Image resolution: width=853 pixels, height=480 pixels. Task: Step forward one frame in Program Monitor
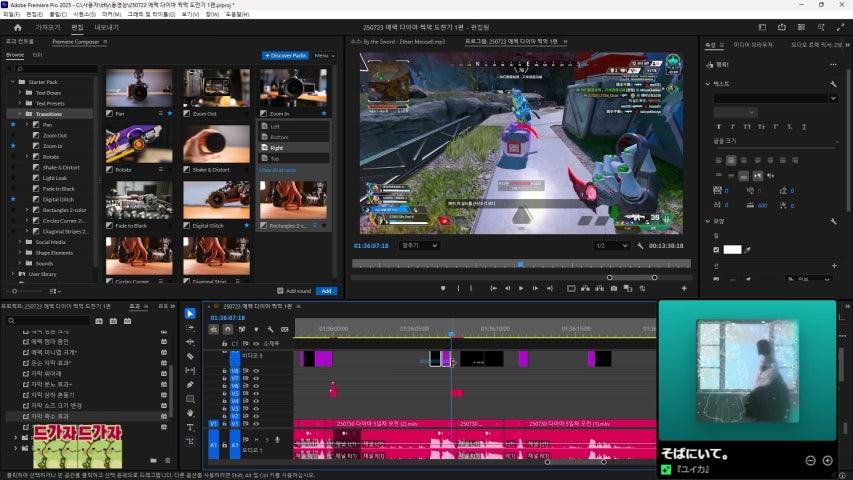(x=535, y=288)
